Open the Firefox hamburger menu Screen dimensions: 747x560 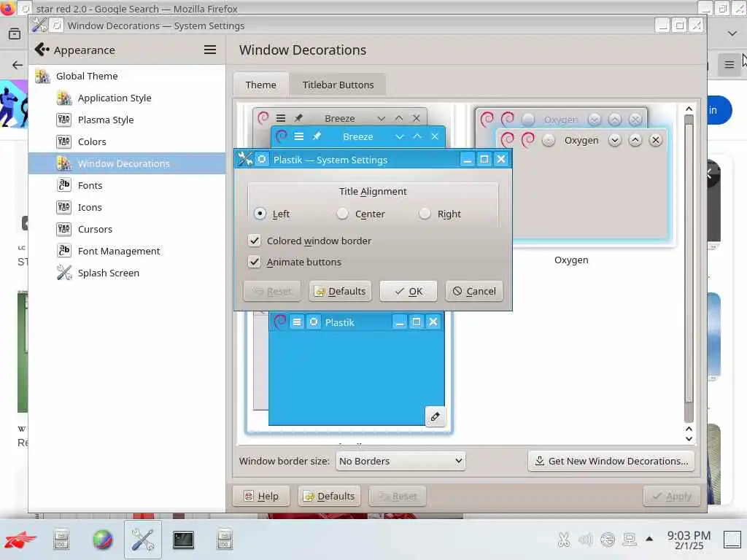point(729,64)
